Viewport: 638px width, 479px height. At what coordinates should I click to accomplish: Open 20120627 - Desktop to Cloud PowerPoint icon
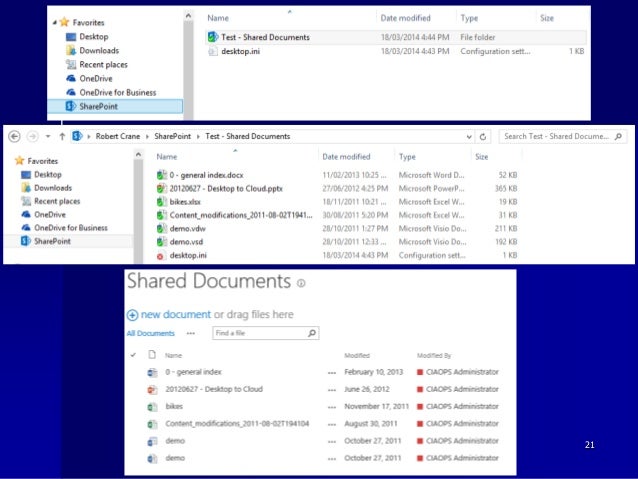152,389
